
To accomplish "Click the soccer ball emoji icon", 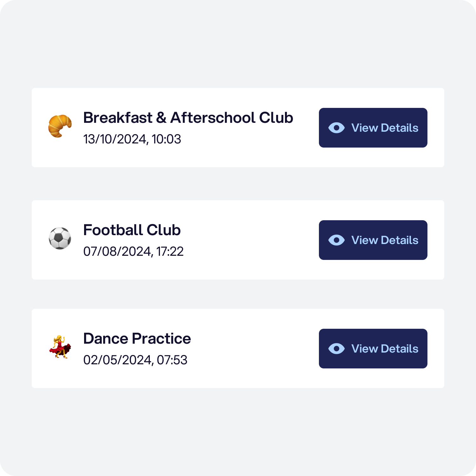I will click(60, 238).
